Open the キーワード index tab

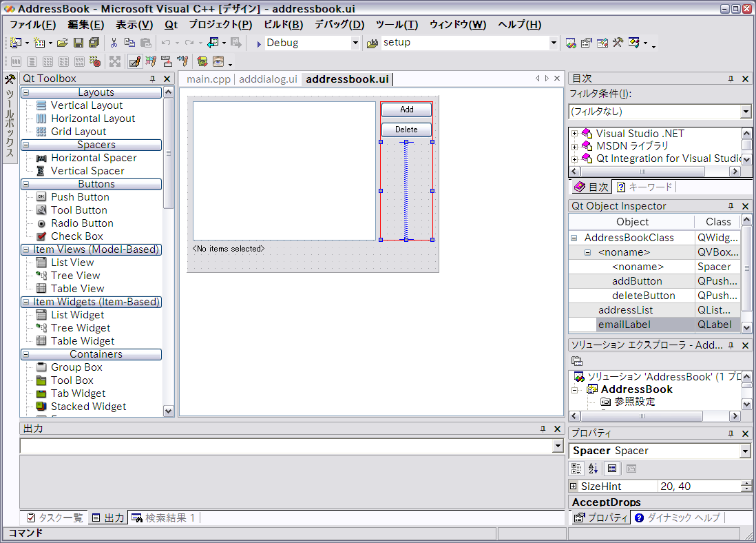[x=644, y=187]
